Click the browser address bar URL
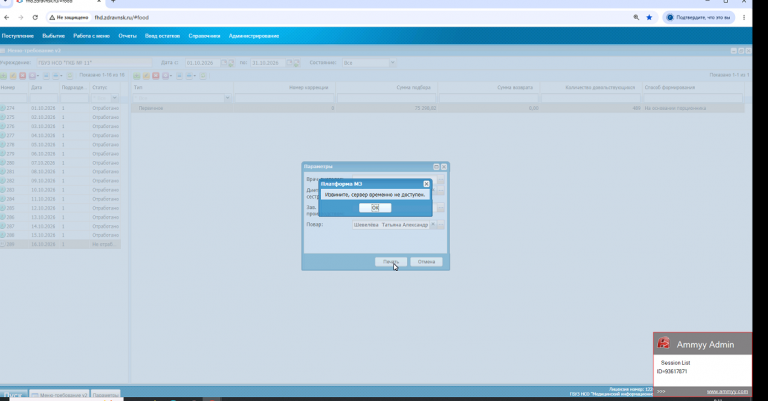This screenshot has width=768, height=401. pos(121,17)
